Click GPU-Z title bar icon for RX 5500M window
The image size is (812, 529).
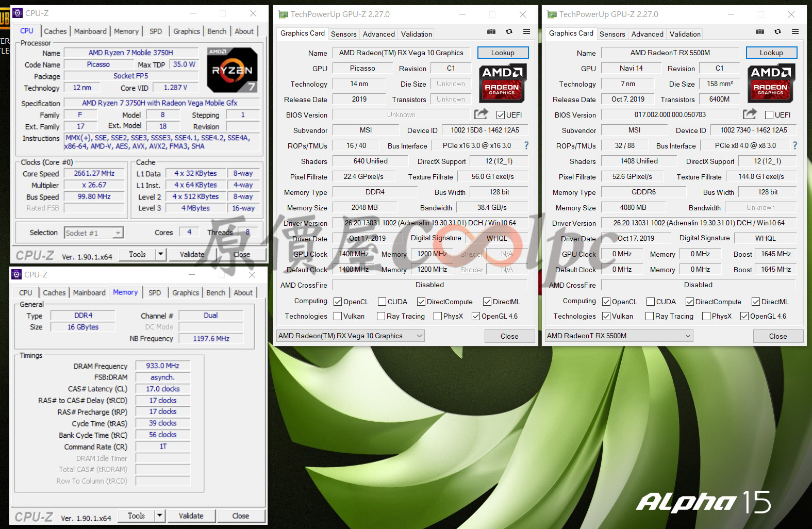point(552,14)
